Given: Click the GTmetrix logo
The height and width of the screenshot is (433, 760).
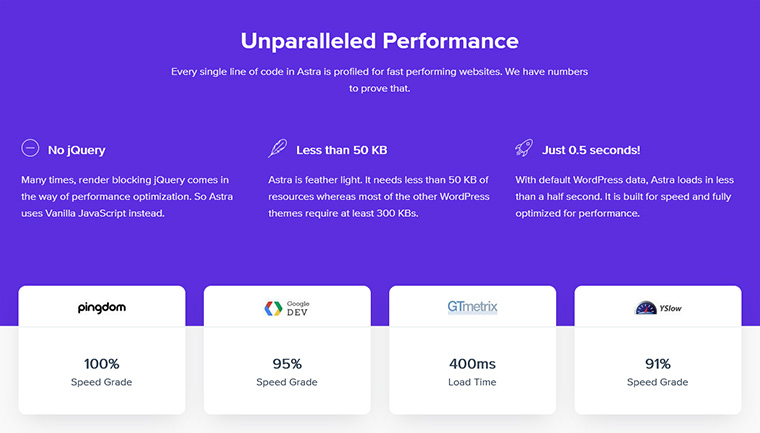Looking at the screenshot, I should (x=472, y=307).
